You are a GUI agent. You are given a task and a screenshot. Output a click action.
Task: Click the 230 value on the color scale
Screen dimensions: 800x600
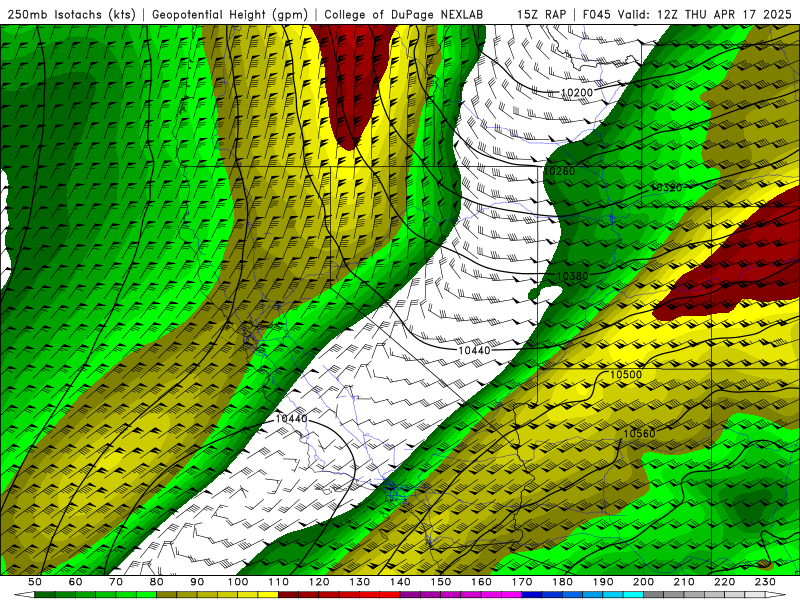[765, 582]
